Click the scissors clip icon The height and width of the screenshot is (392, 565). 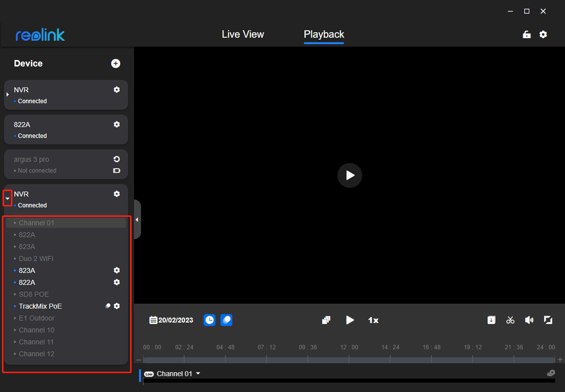click(510, 320)
